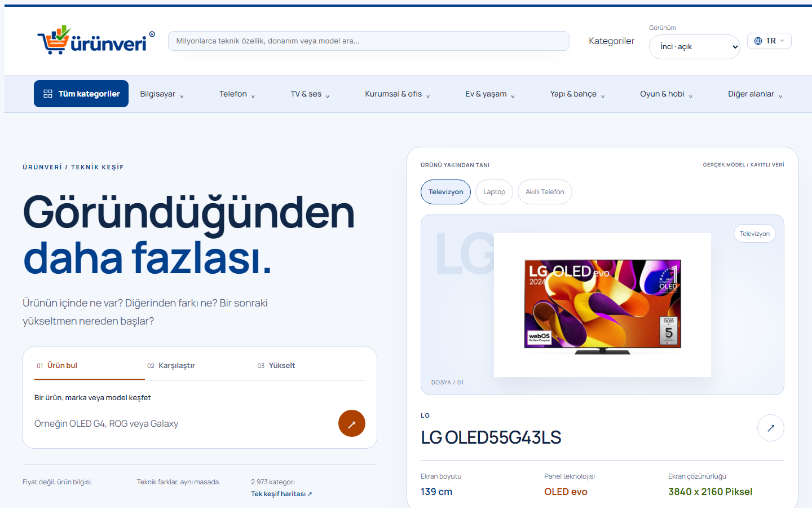Expand the Oyun & hobi category menu
This screenshot has width=812, height=508.
click(x=666, y=94)
